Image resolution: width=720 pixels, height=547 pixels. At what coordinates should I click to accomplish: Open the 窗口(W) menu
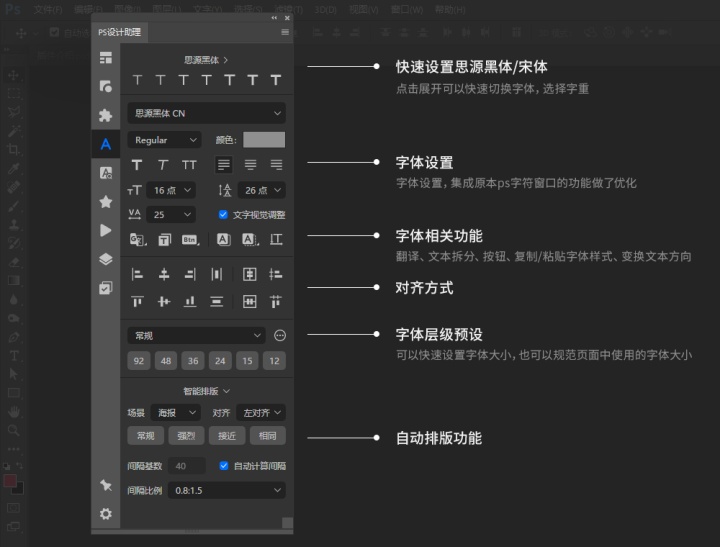click(x=407, y=10)
